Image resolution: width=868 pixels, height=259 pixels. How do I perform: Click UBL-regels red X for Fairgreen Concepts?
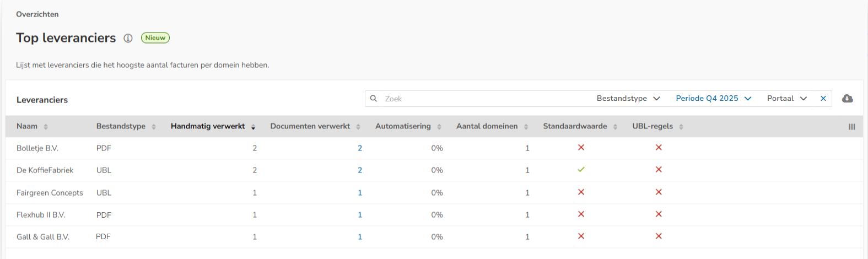(x=659, y=192)
